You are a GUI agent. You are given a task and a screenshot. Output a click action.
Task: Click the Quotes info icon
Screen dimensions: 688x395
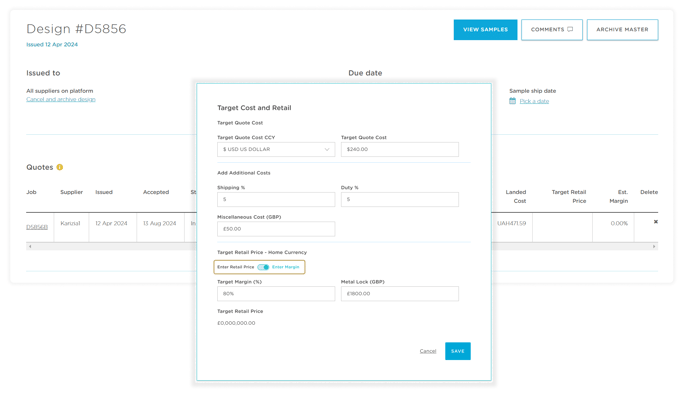click(60, 167)
